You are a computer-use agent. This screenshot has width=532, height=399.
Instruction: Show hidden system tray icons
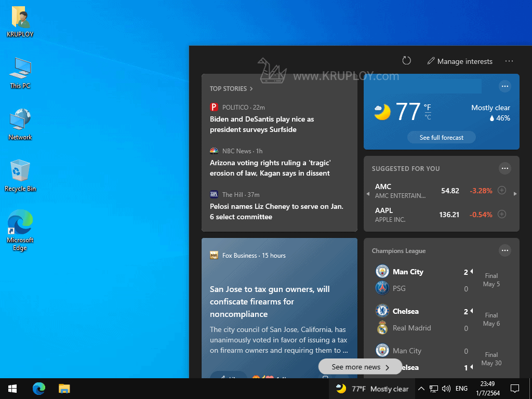421,389
